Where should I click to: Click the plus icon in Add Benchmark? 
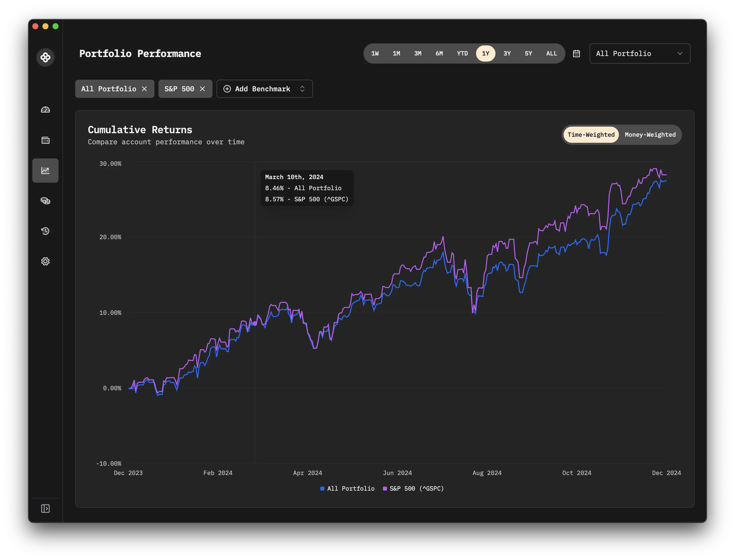click(x=227, y=89)
